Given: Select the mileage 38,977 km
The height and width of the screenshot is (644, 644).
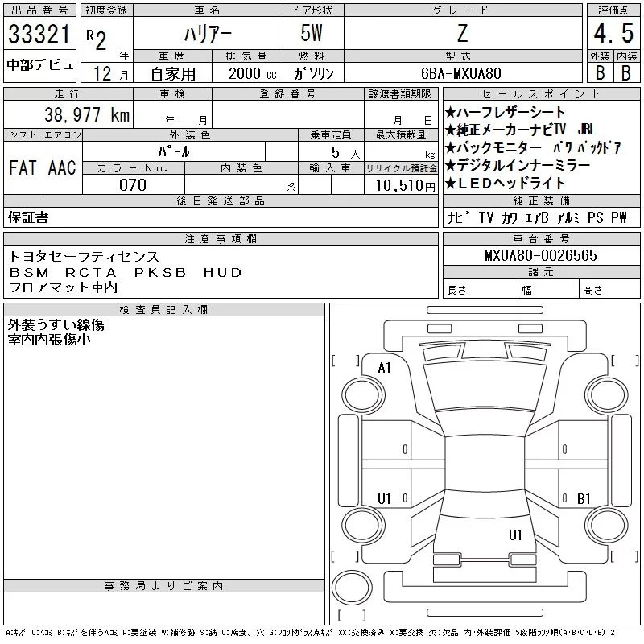Looking at the screenshot, I should [x=87, y=114].
